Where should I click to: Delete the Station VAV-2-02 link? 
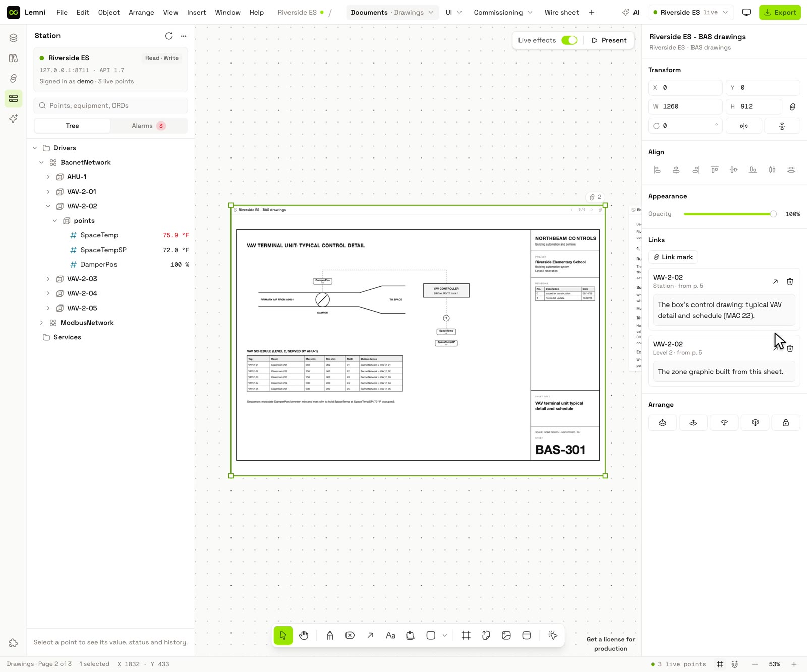point(790,282)
